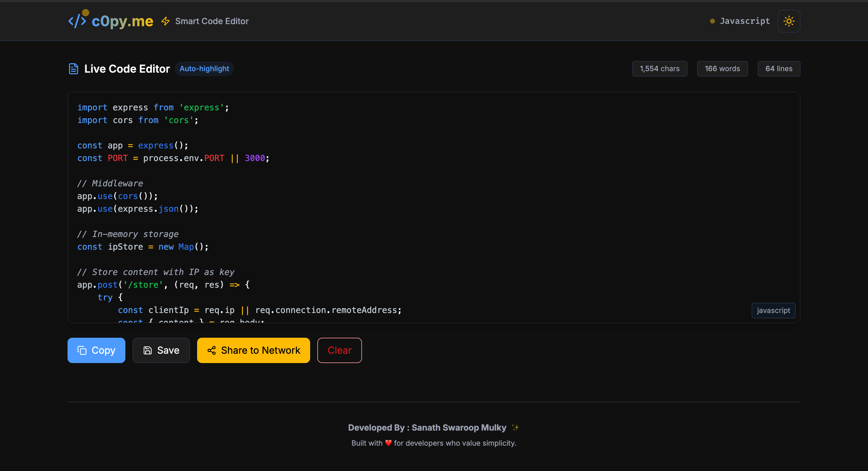This screenshot has width=868, height=471.
Task: Click the line const app = express();
Action: [133, 146]
